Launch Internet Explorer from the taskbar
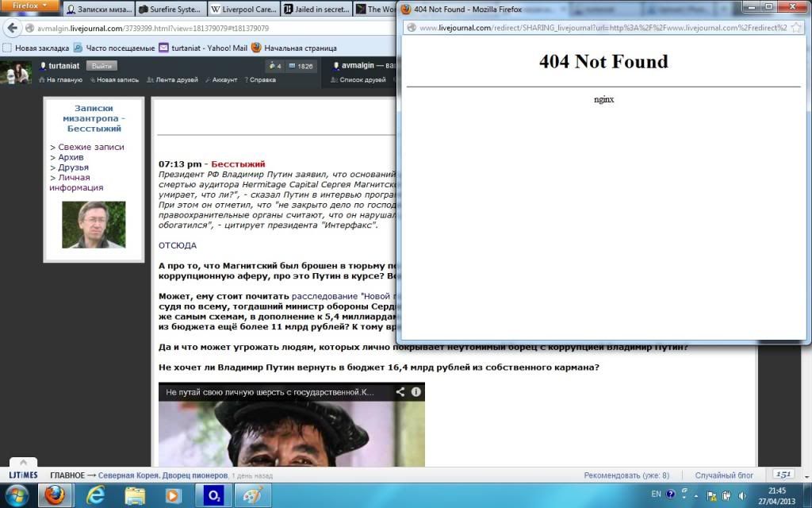The height and width of the screenshot is (508, 812). (96, 495)
